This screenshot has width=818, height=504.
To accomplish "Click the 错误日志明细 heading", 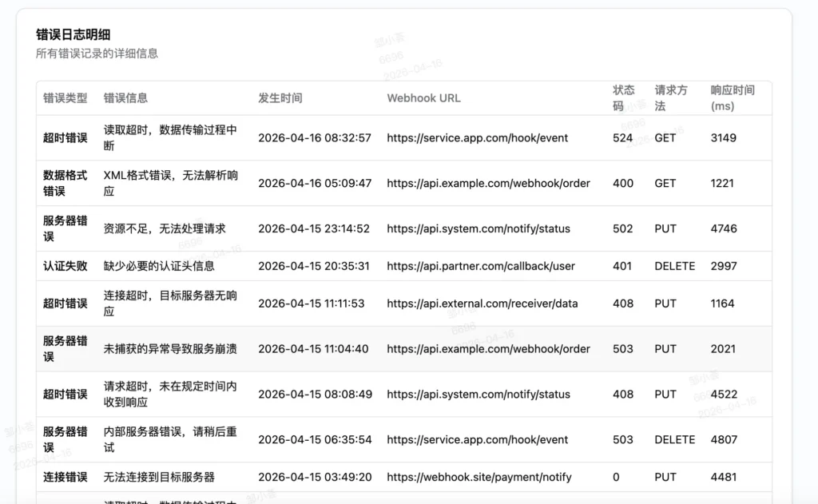I will (x=73, y=34).
